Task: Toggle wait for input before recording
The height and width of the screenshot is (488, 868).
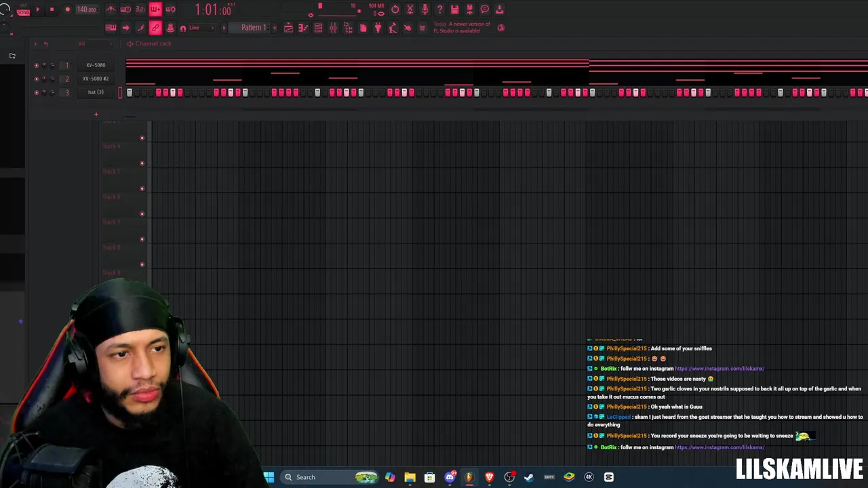Action: click(126, 9)
